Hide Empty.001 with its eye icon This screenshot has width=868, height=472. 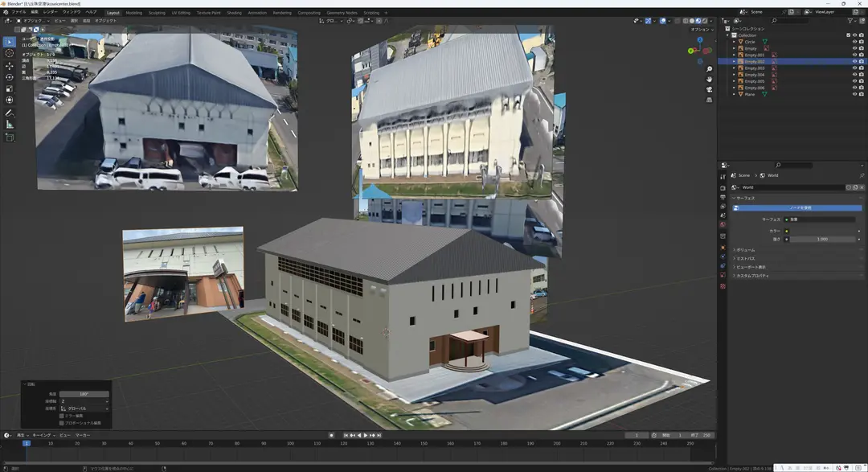[854, 55]
